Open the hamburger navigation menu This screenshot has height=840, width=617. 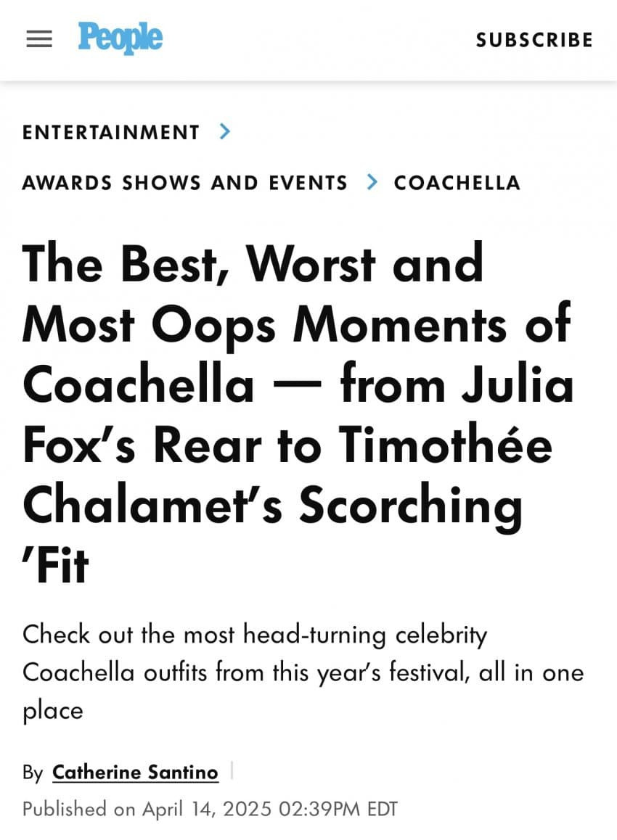click(x=39, y=39)
